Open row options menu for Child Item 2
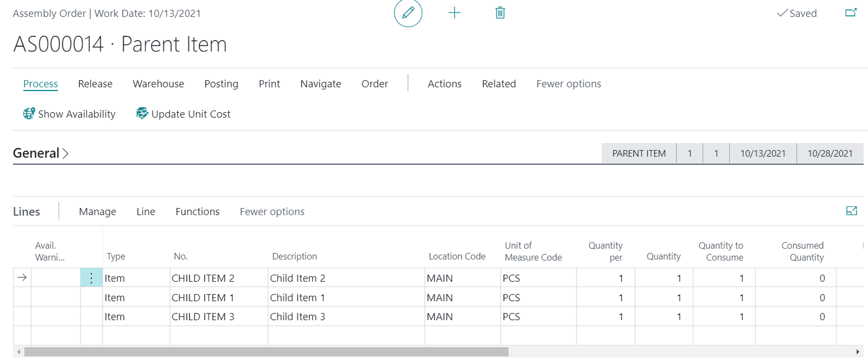Screen dimensions: 868x363 91,278
